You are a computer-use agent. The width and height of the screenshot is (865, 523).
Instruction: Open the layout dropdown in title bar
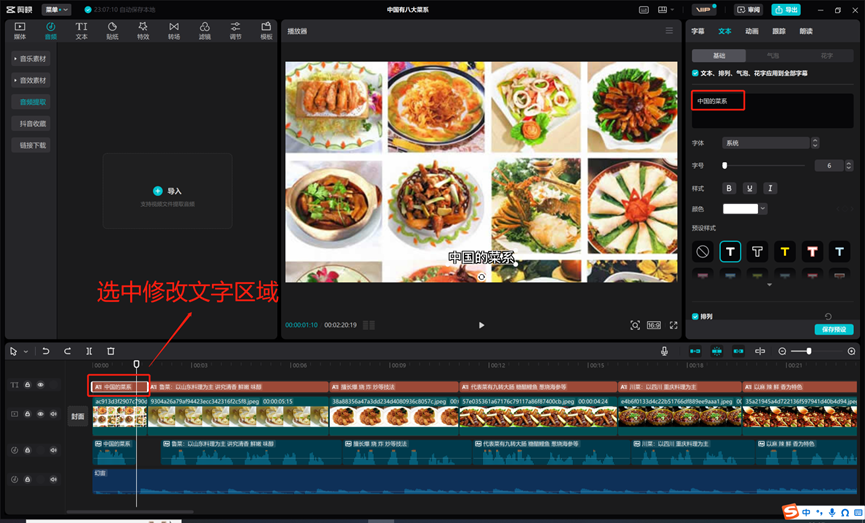666,10
